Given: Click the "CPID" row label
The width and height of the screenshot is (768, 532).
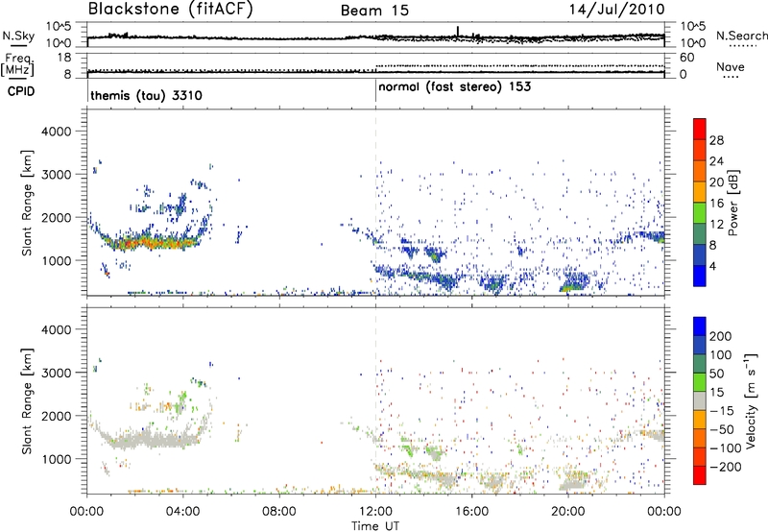Looking at the screenshot, I should [x=21, y=91].
